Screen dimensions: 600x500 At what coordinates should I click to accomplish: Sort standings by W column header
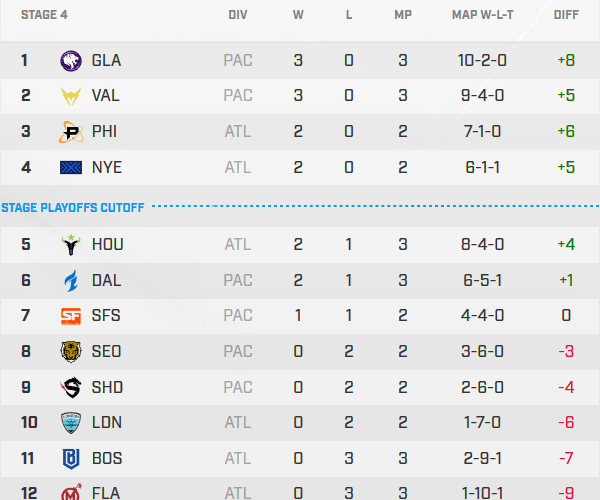tap(298, 16)
